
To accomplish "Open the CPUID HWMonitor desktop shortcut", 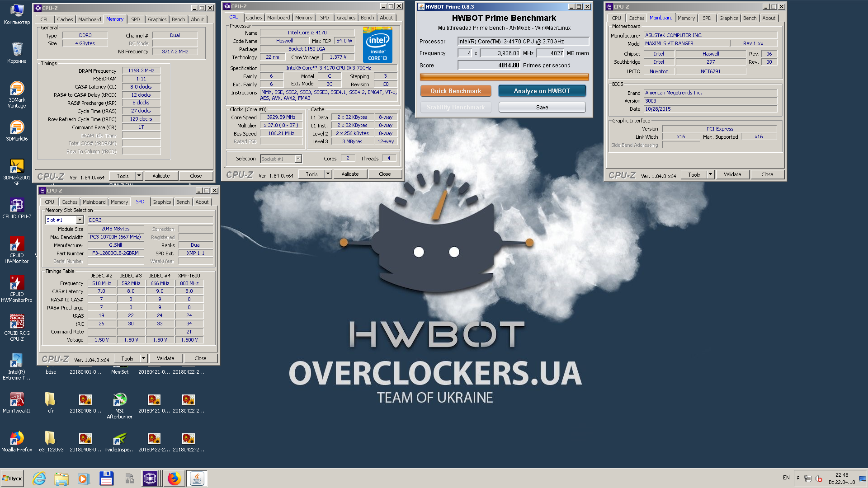I will pyautogui.click(x=17, y=249).
